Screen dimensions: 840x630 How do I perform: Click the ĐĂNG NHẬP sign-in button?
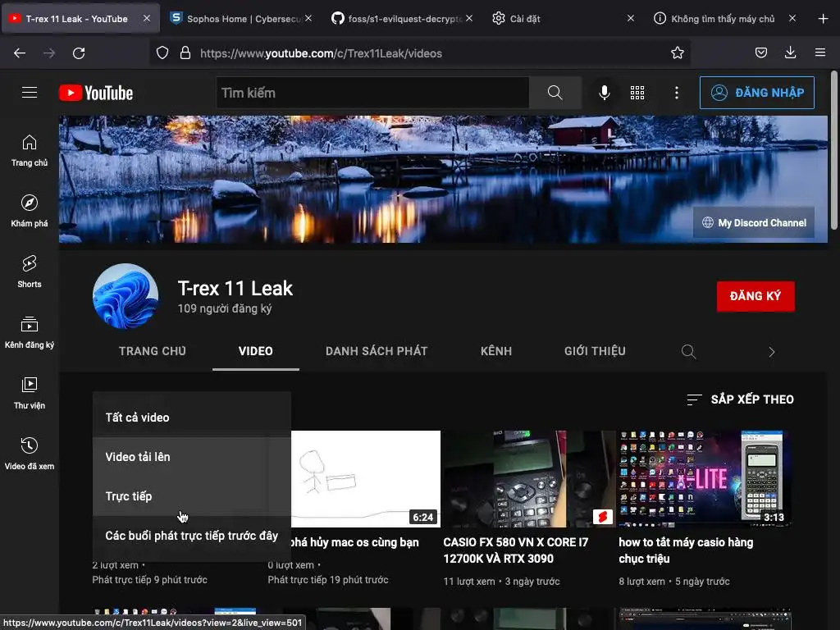pyautogui.click(x=756, y=93)
